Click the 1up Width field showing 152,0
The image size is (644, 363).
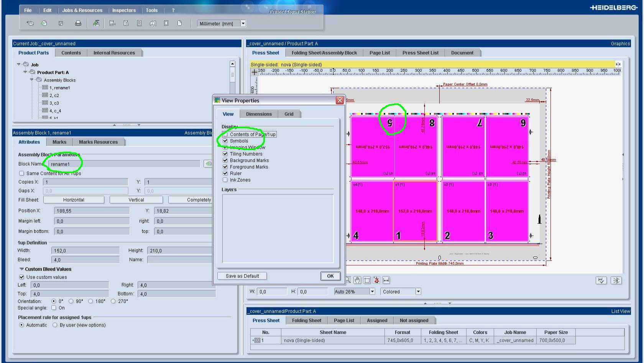tap(85, 250)
